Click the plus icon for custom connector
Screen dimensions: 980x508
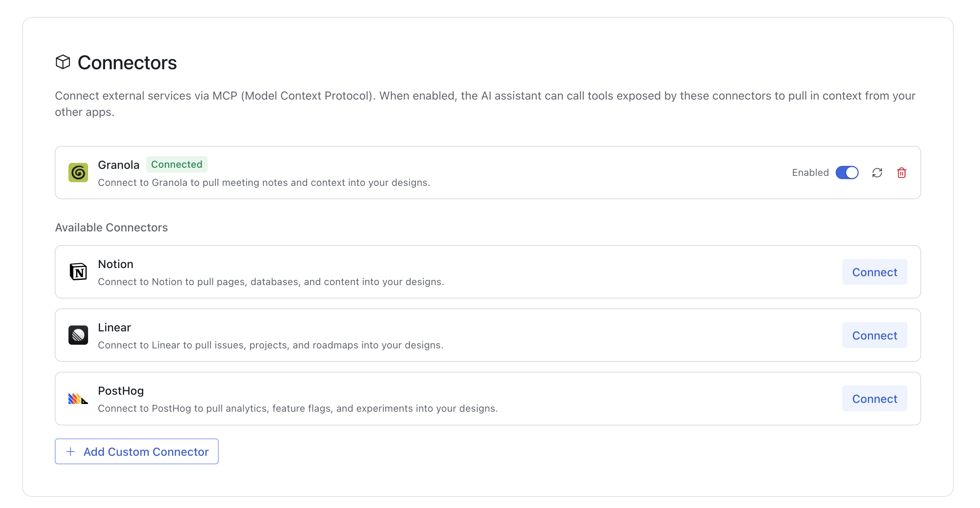coord(70,452)
